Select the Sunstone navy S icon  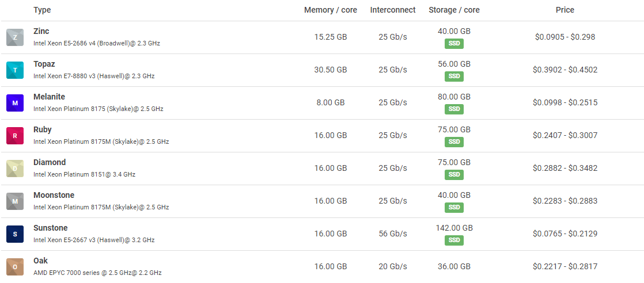(15, 234)
